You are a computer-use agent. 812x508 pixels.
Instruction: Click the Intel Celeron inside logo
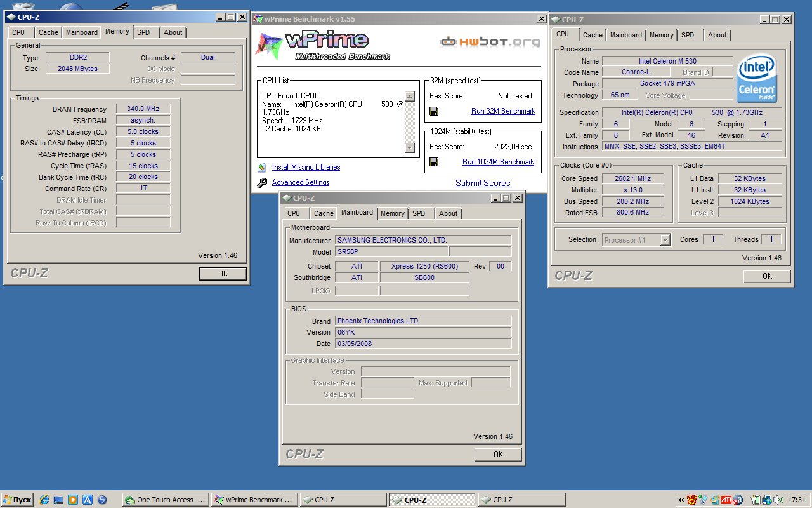(x=757, y=79)
